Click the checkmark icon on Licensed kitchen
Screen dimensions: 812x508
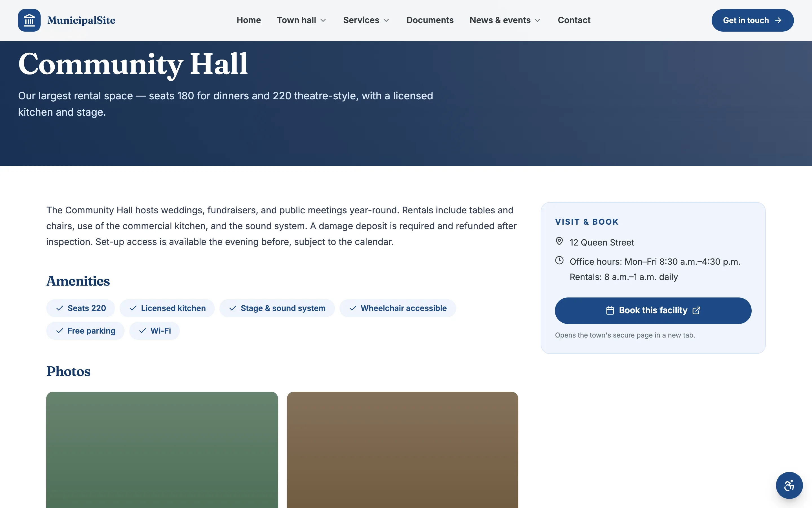pos(133,308)
